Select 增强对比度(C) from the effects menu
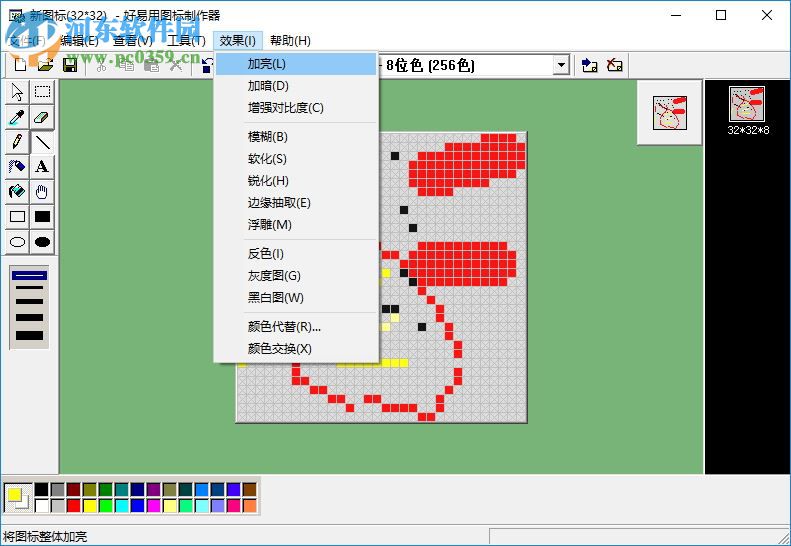 [296, 107]
